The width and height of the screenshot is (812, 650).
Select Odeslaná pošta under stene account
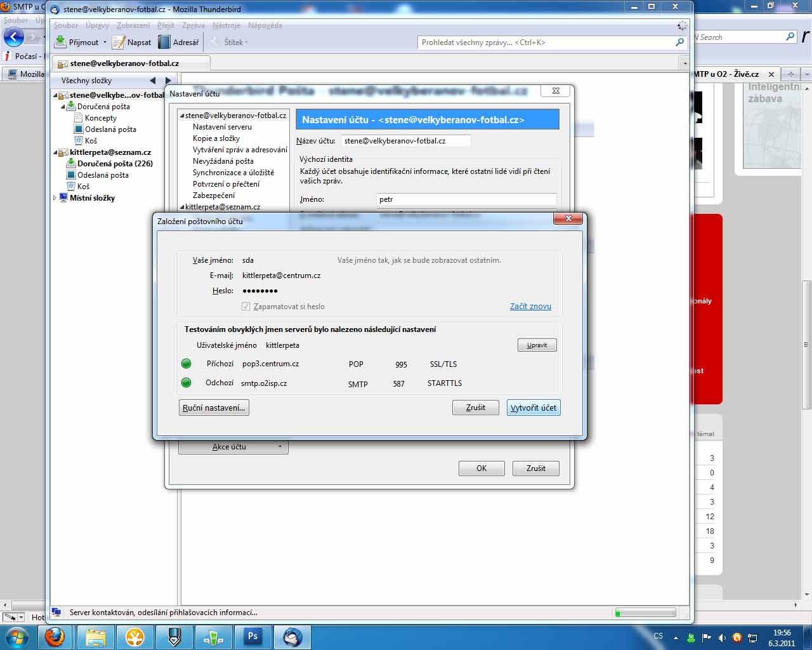110,129
